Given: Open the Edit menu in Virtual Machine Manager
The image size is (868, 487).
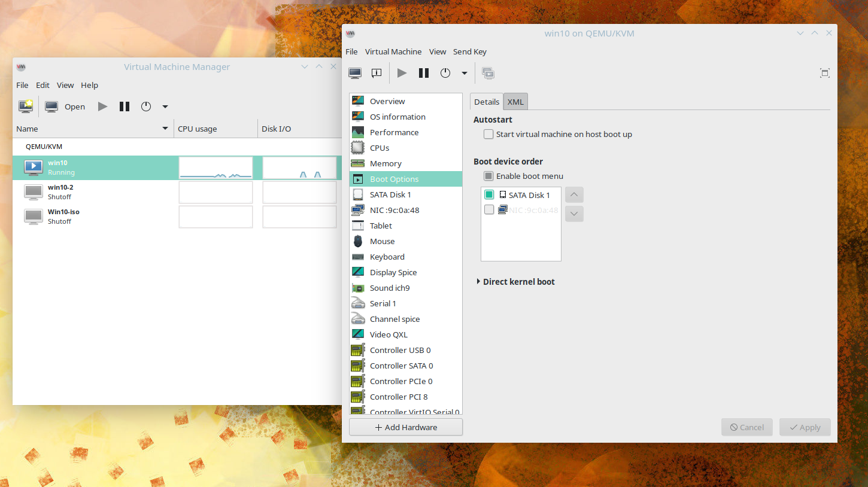Looking at the screenshot, I should coord(43,85).
